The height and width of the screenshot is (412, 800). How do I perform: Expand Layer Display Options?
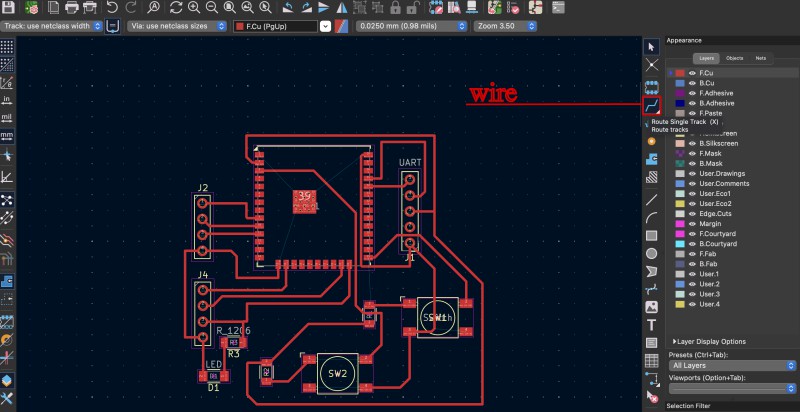tap(710, 342)
